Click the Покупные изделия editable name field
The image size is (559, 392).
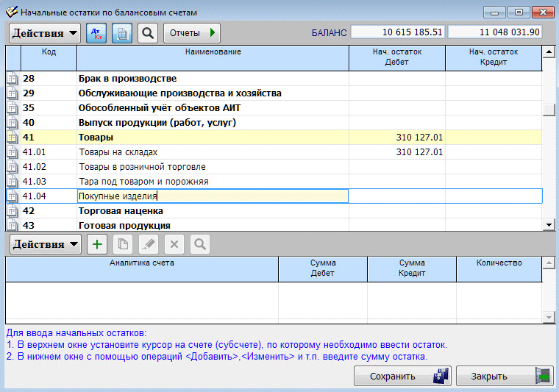pyautogui.click(x=213, y=196)
